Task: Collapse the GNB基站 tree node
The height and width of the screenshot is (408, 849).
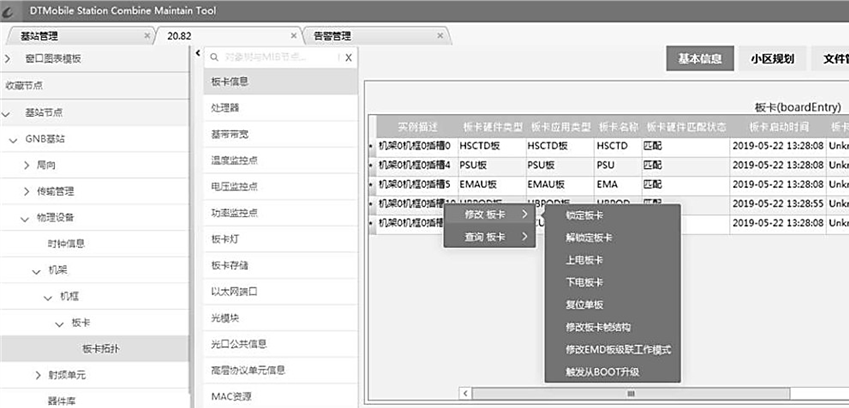Action: pos(13,140)
